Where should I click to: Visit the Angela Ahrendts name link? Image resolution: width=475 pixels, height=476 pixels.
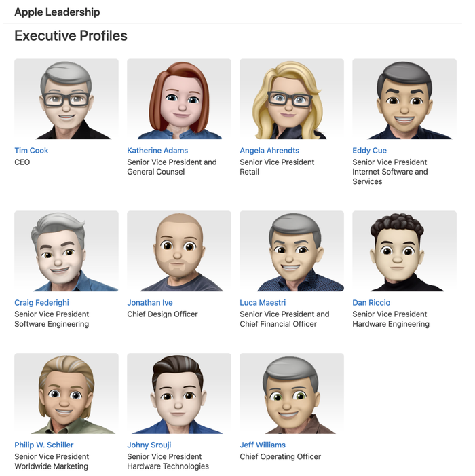click(x=269, y=151)
